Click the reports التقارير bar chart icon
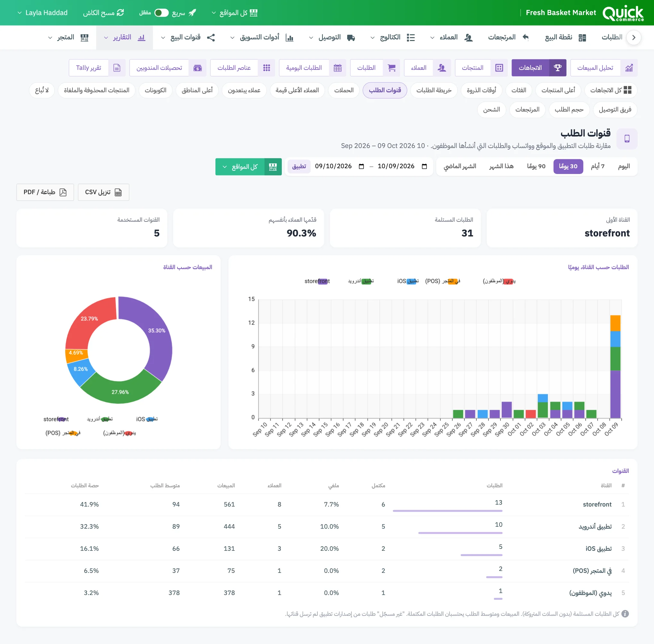This screenshot has height=644, width=654. point(141,37)
